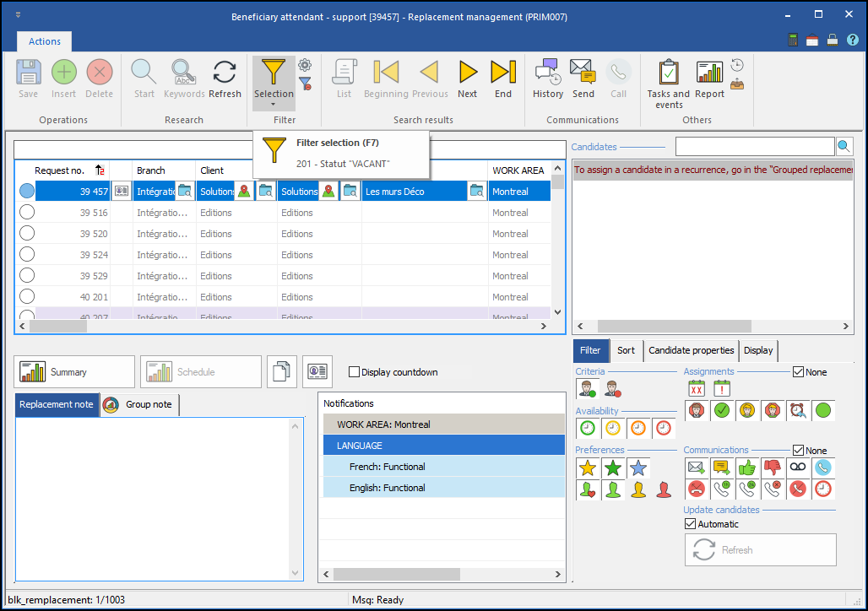Open the Display tab
Viewport: 868px width, 611px height.
point(758,350)
